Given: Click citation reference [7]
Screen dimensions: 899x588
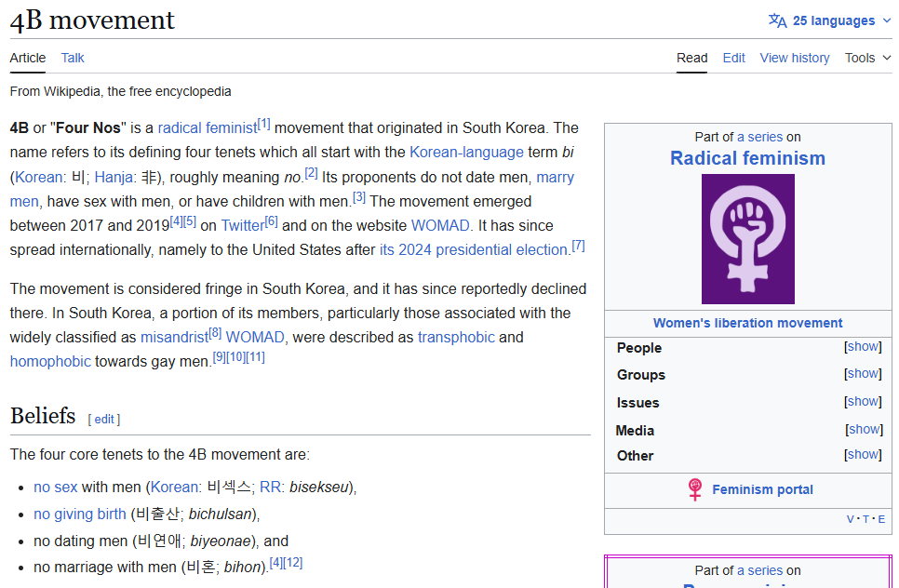Looking at the screenshot, I should pyautogui.click(x=579, y=246).
